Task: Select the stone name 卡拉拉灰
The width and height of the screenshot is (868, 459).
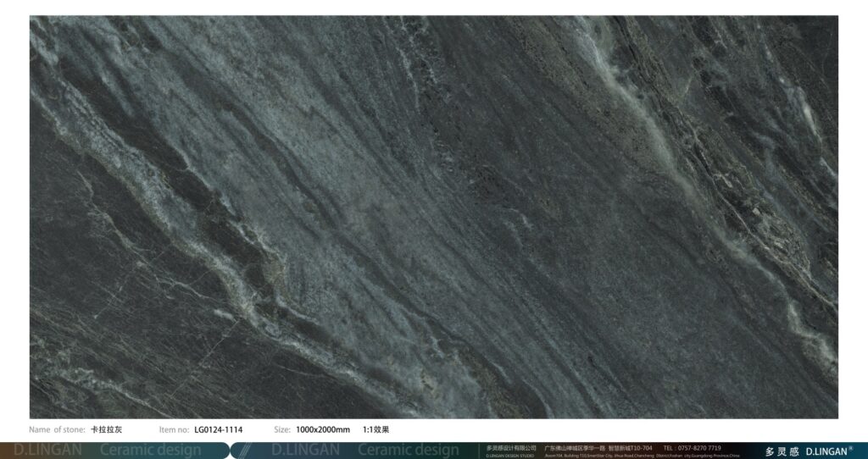Action: click(x=106, y=430)
